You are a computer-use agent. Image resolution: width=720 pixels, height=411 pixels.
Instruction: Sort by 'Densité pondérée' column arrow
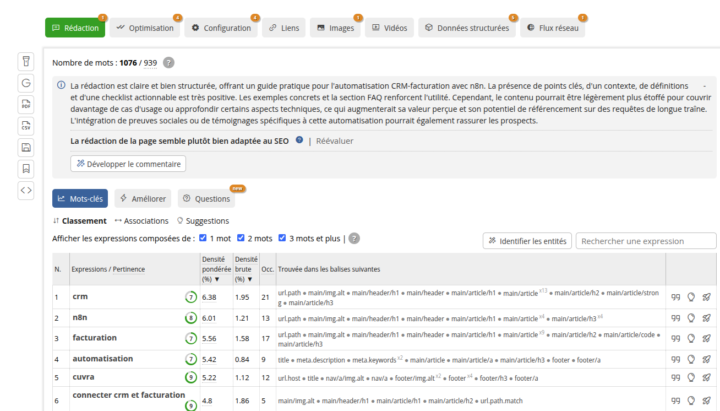click(x=217, y=279)
